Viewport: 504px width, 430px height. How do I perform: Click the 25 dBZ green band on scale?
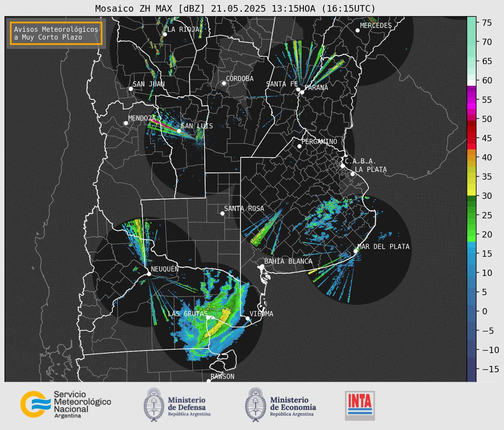pyautogui.click(x=471, y=215)
